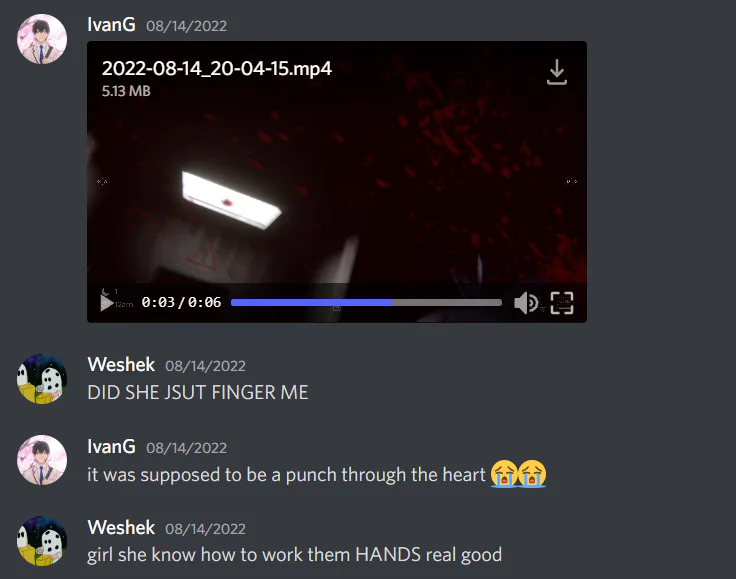Open Weshek username above 'DID SHE JSUT FINGER ME'

121,365
